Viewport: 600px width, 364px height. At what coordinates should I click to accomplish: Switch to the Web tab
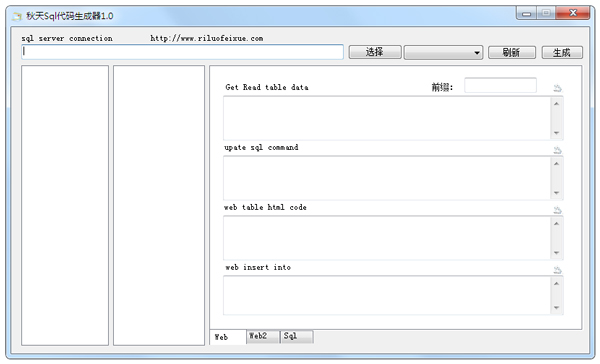(228, 337)
